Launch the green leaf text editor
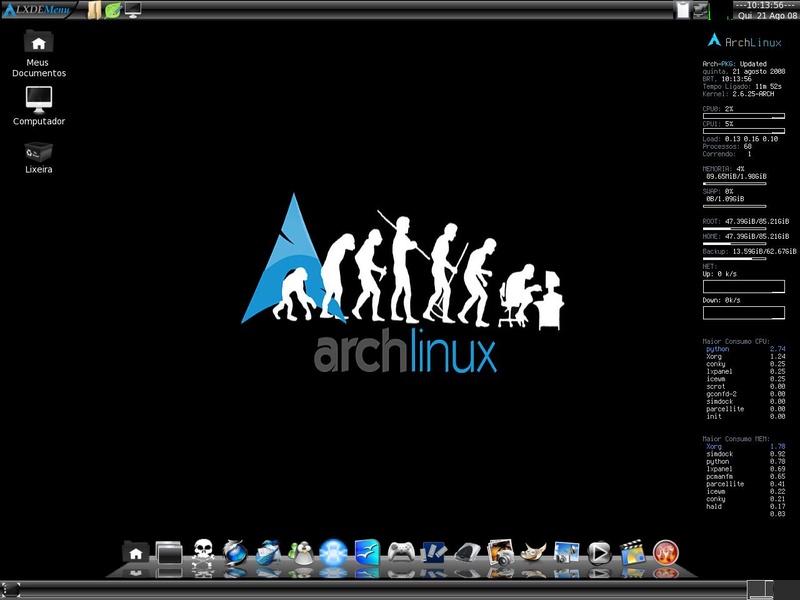The image size is (800, 600). 113,10
